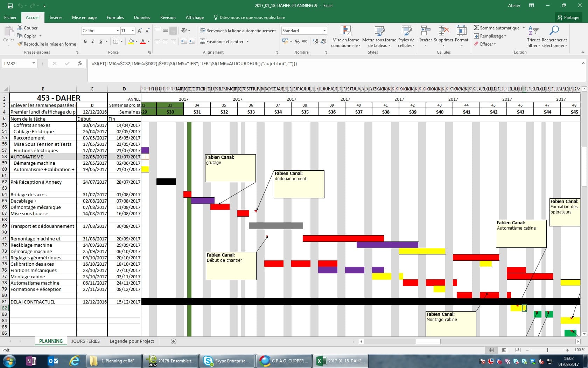This screenshot has width=588, height=368.
Task: Enable automatic line wrap (Renvoyer à la ligne)
Action: 238,31
